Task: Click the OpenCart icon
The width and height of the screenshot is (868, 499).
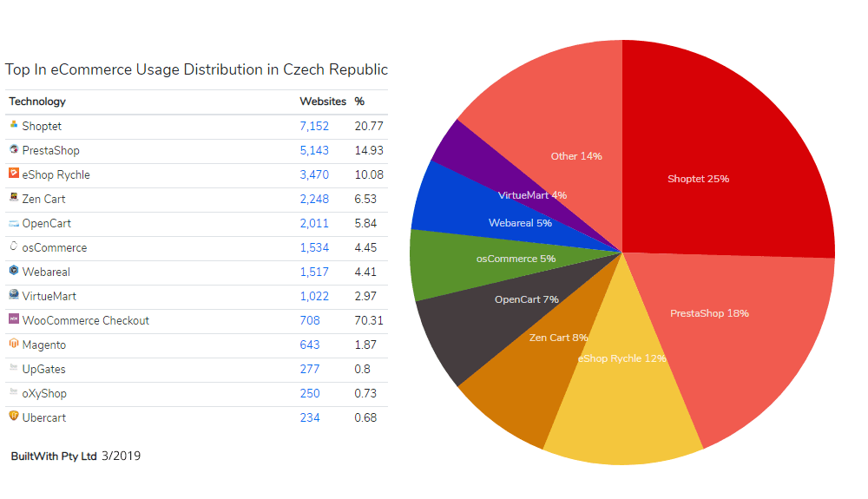Action: point(14,223)
